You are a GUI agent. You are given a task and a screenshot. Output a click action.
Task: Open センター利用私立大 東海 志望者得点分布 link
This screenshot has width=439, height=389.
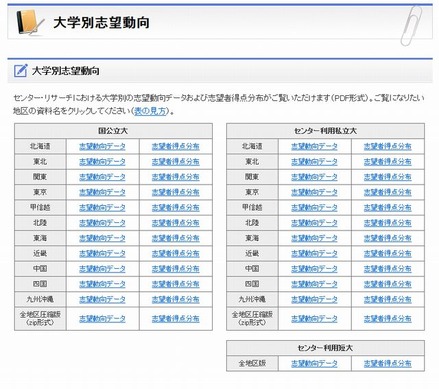(387, 238)
